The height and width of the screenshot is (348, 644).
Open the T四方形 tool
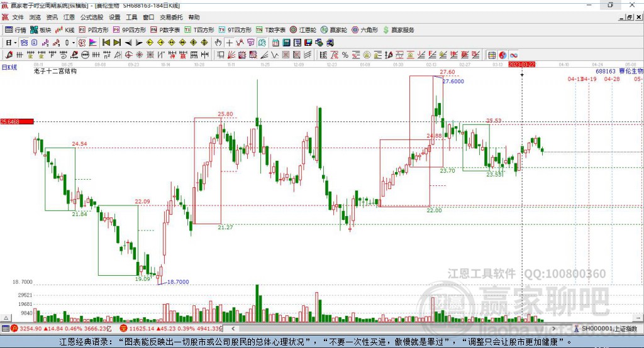[199, 30]
